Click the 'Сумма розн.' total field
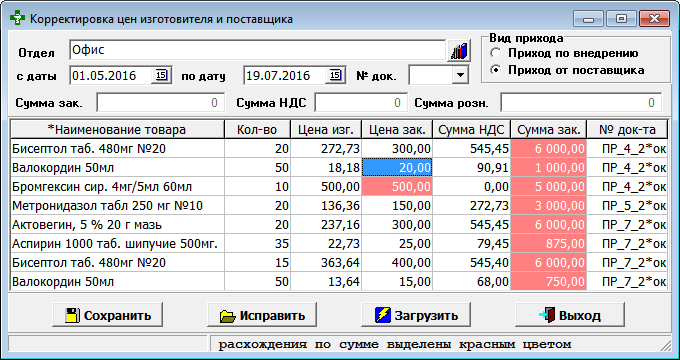This screenshot has width=680, height=360. pos(581,103)
